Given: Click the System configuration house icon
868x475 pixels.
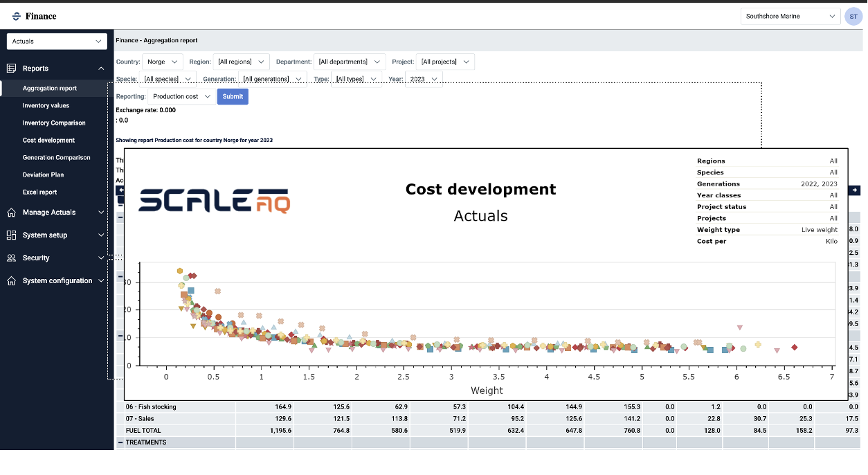Looking at the screenshot, I should pos(11,281).
